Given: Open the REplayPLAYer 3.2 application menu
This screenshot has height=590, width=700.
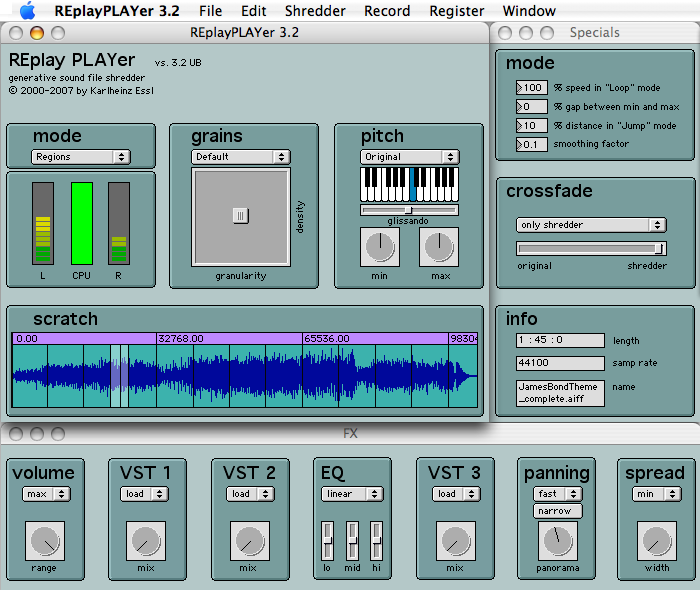Looking at the screenshot, I should pos(117,11).
